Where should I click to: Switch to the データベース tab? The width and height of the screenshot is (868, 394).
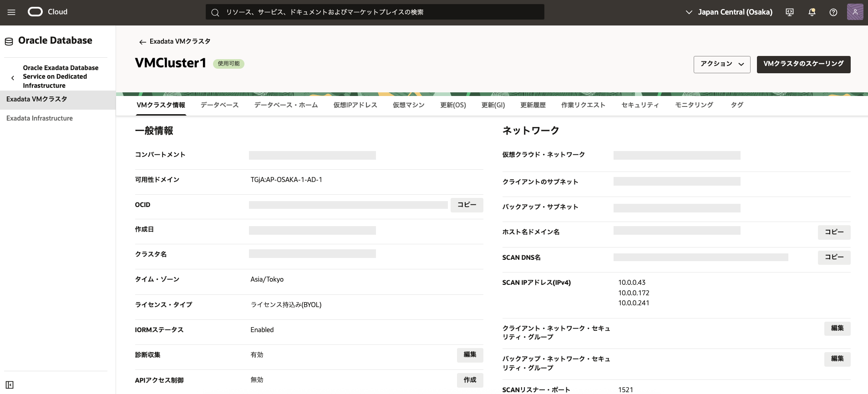219,105
